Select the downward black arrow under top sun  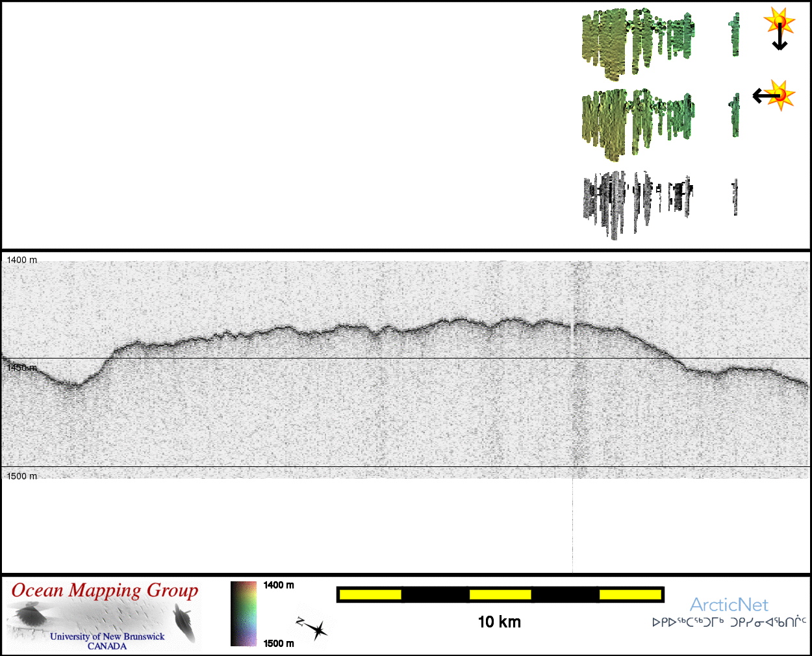tap(780, 40)
